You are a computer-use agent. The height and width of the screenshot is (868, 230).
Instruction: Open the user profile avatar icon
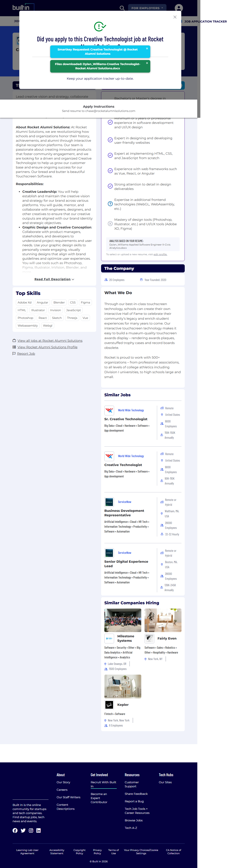179,8
